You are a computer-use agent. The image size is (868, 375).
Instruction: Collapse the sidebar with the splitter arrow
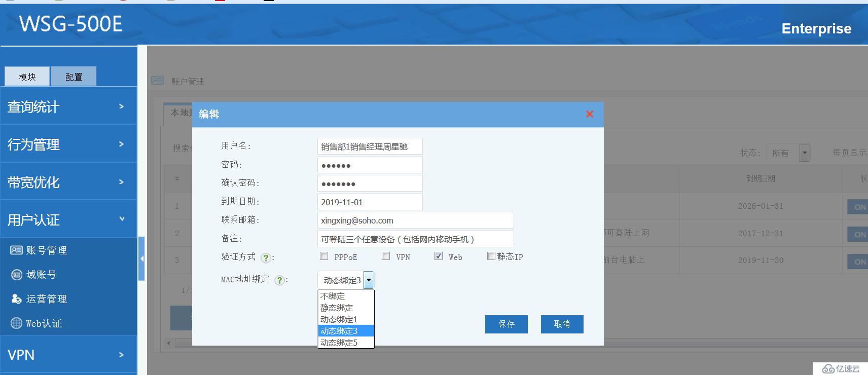point(142,258)
